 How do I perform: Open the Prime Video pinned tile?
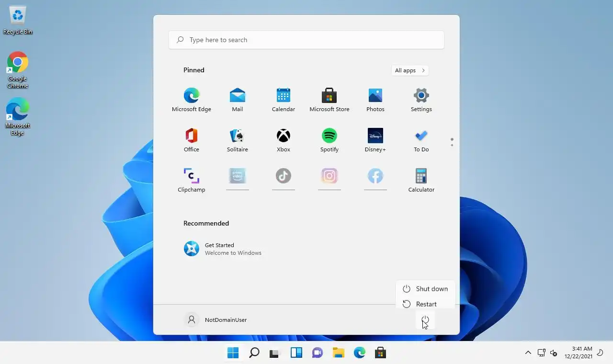[x=238, y=179]
